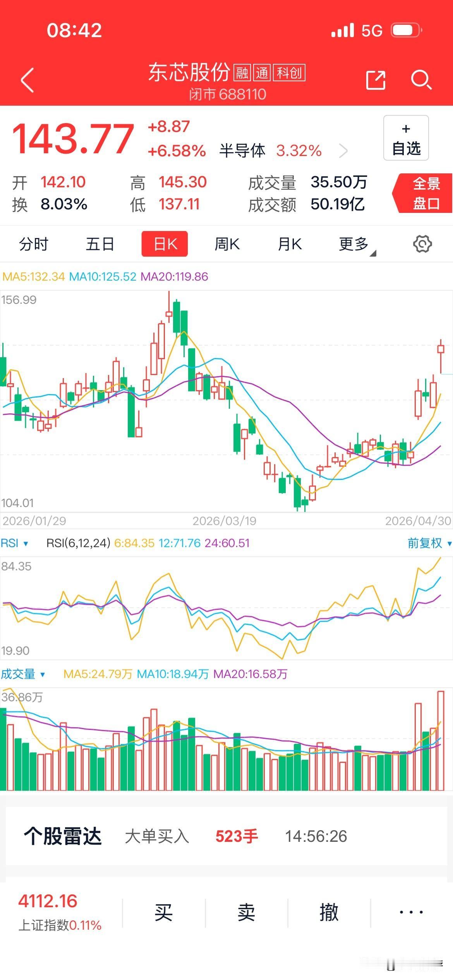Switch to the 周K tab
453x980 pixels.
point(227,244)
